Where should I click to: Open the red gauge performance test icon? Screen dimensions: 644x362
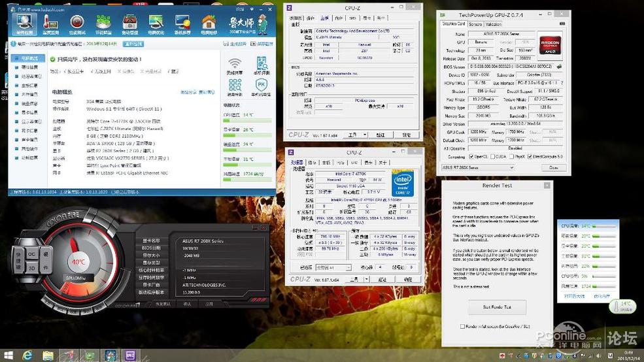pos(76,24)
